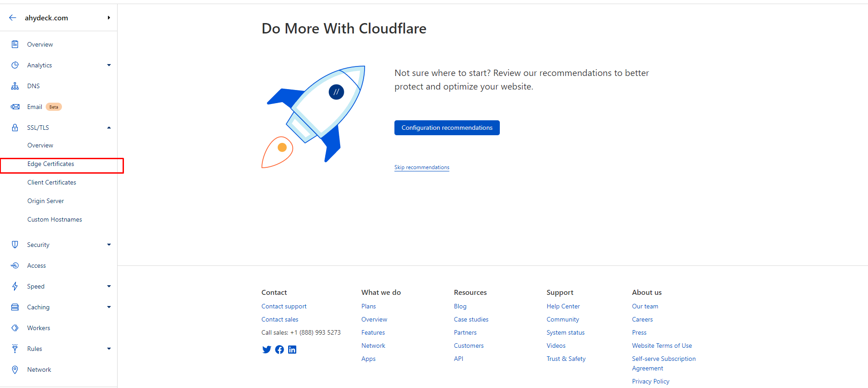Collapse the SSL/TLS submenu arrow

[109, 128]
